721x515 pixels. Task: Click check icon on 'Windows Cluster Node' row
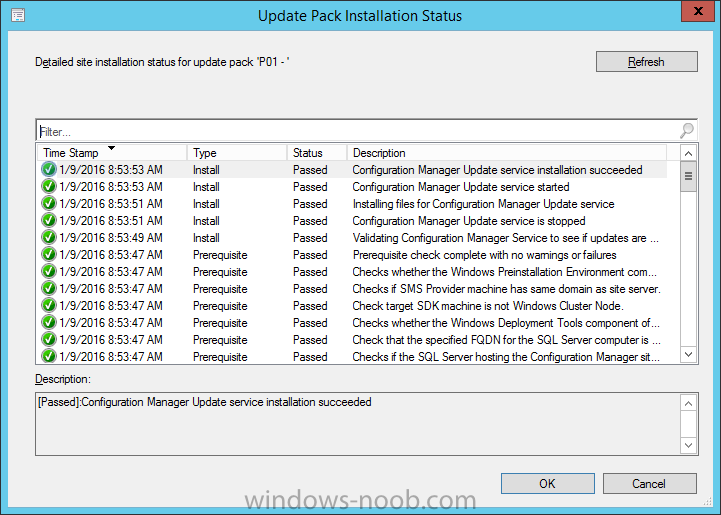pos(49,306)
